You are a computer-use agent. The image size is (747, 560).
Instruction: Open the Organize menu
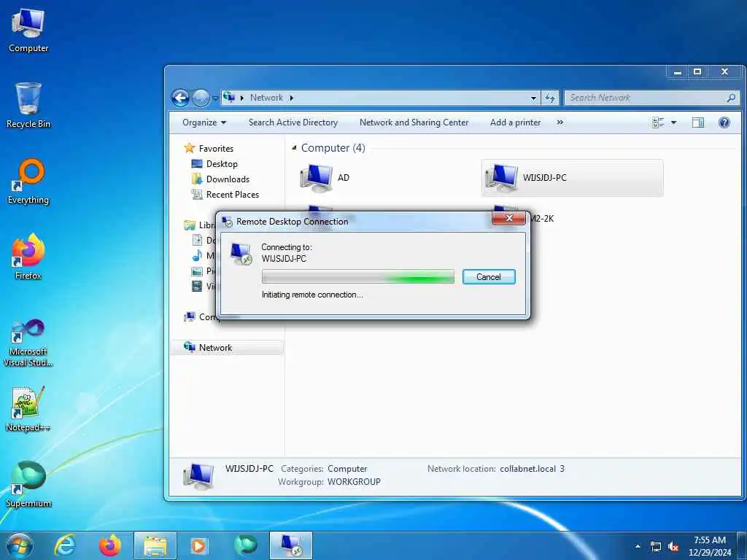(x=204, y=122)
